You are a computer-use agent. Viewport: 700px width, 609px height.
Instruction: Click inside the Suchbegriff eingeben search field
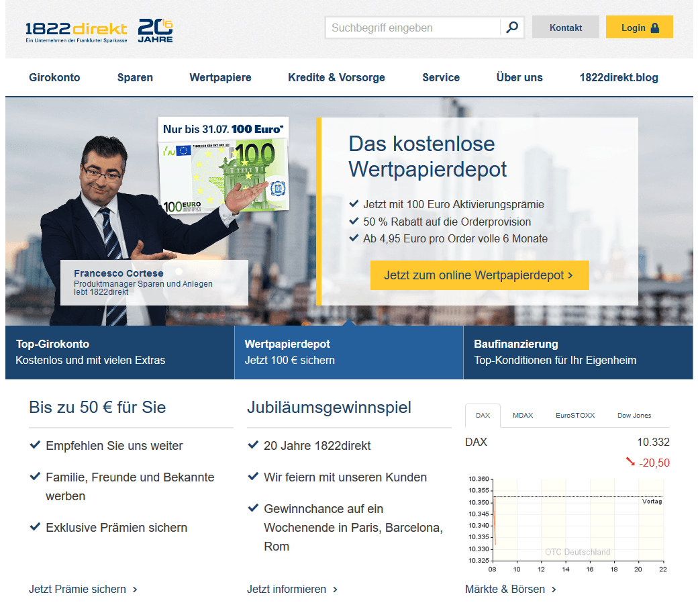tap(413, 28)
